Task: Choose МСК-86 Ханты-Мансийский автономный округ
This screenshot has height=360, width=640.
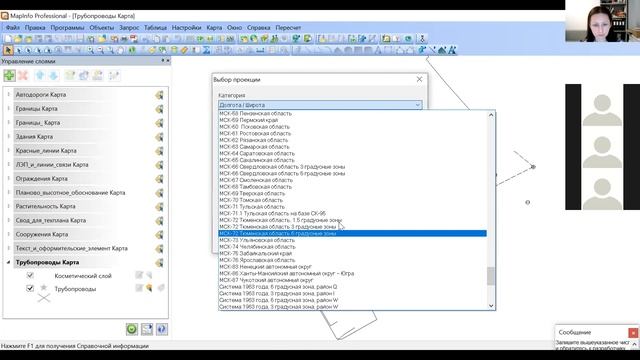Action: pyautogui.click(x=353, y=273)
